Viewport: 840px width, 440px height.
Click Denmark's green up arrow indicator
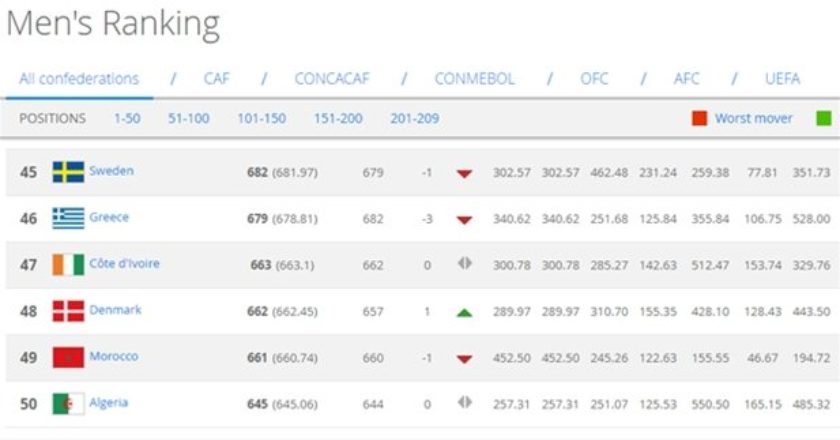pos(464,312)
